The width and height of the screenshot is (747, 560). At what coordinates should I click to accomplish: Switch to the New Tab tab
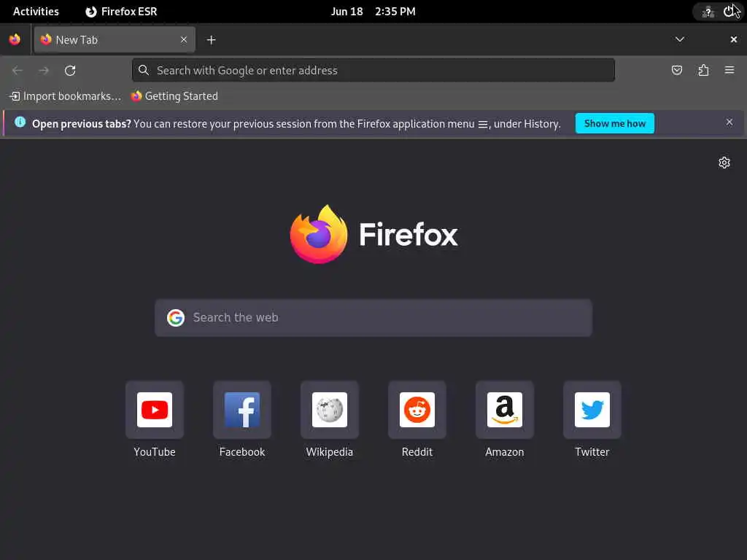click(115, 39)
